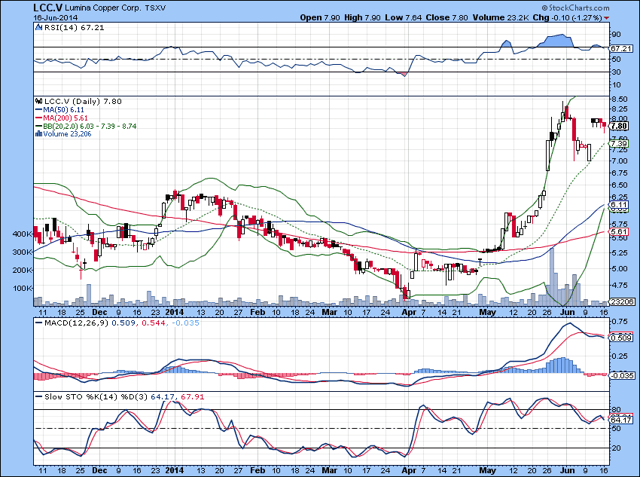Click the Close 7.80 header value
The width and height of the screenshot is (640, 477).
click(x=447, y=18)
